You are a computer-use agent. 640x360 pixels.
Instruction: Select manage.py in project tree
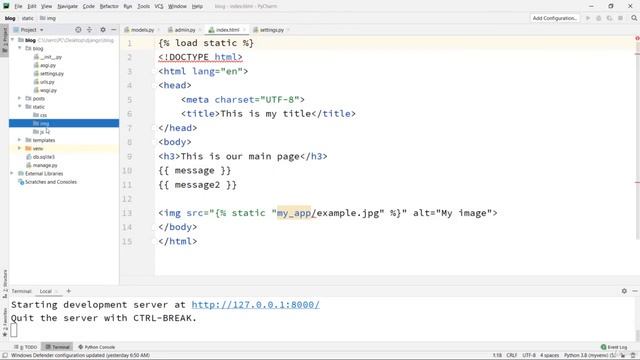point(42,165)
